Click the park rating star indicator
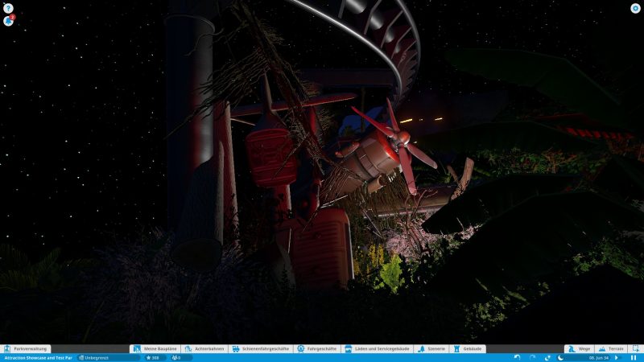The width and height of the screenshot is (644, 362). 153,357
